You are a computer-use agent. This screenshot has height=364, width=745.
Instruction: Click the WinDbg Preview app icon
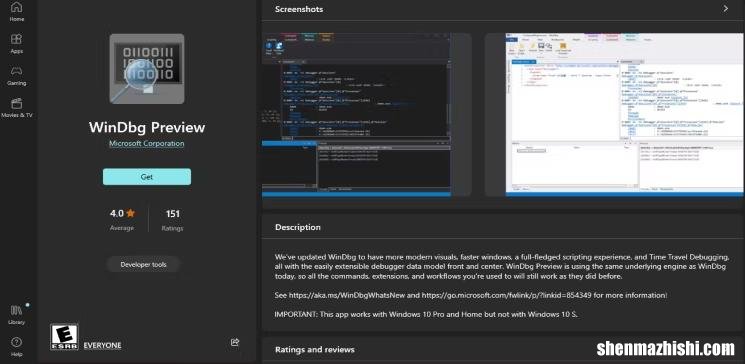pos(147,68)
